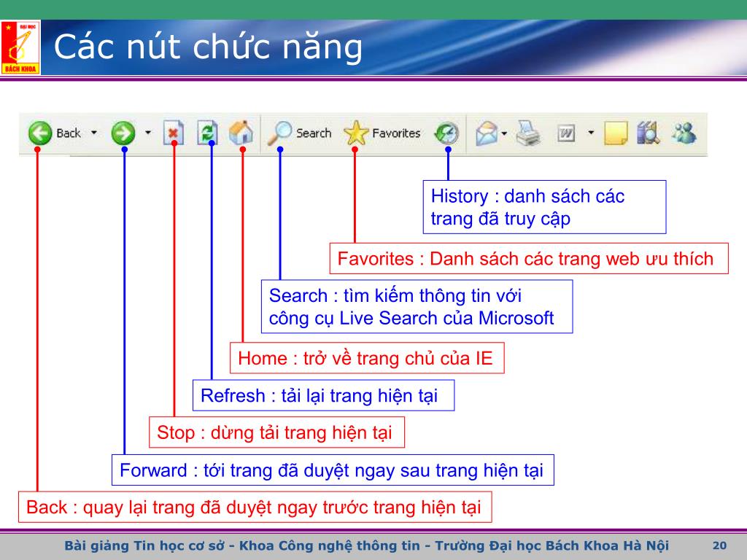Expand the Edit with Word dropdown arrow
747x560 pixels.
coord(591,133)
